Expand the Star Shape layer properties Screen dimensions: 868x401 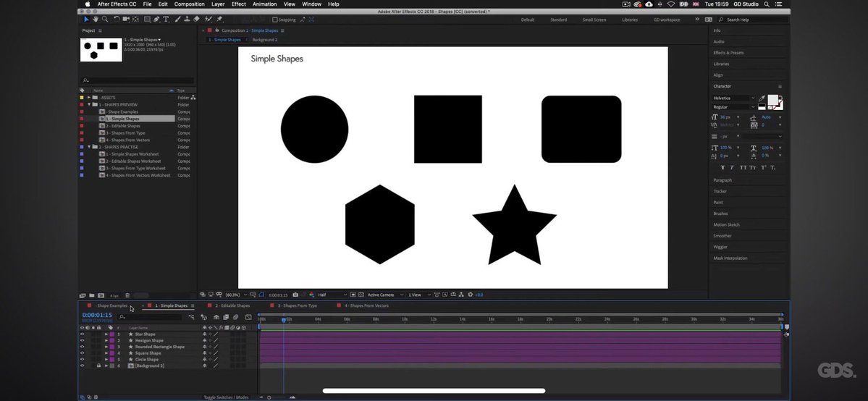pyautogui.click(x=106, y=334)
